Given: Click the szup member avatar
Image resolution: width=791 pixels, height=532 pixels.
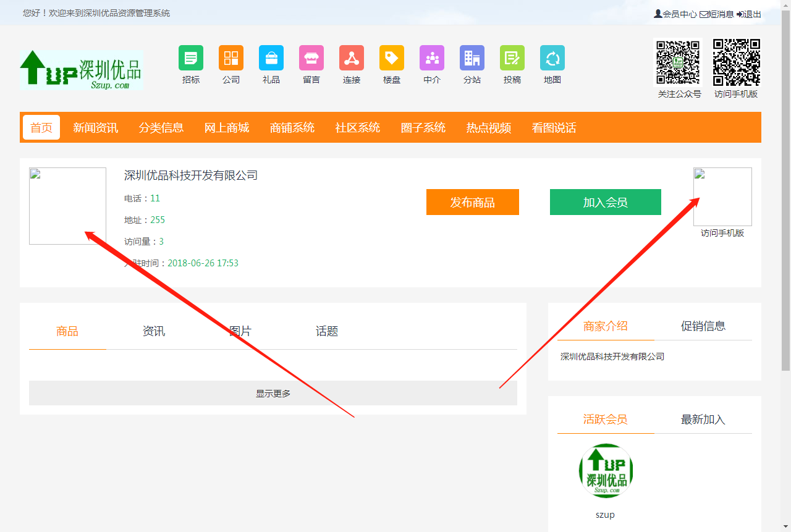Looking at the screenshot, I should (x=606, y=471).
